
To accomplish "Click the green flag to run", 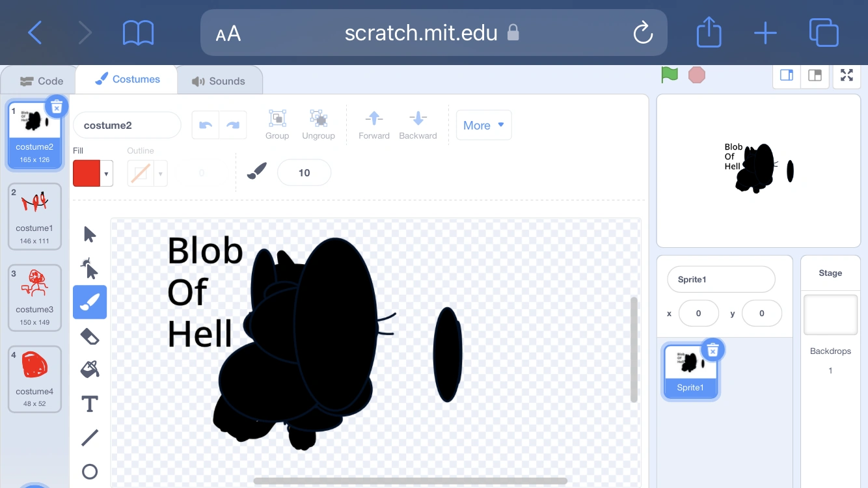I will click(670, 75).
